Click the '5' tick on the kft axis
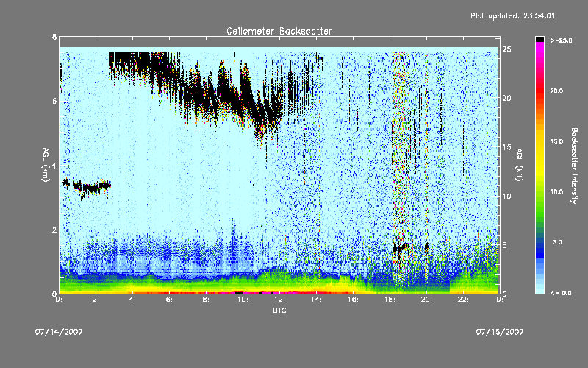 coord(505,245)
